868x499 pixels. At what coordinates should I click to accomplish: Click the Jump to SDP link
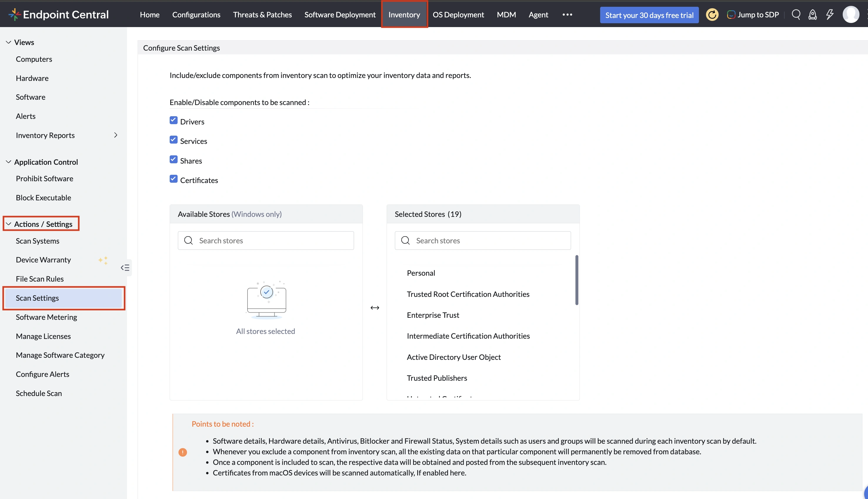click(x=758, y=15)
